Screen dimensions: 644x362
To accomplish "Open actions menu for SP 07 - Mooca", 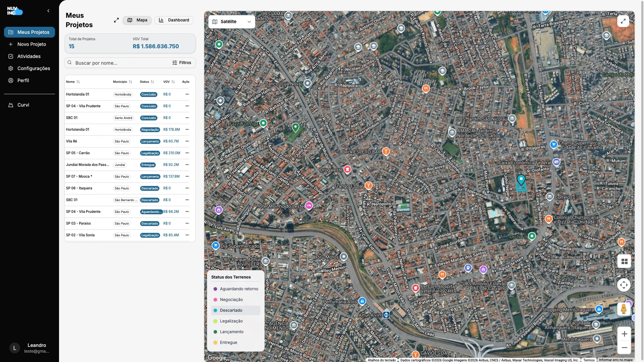I will pos(187,176).
